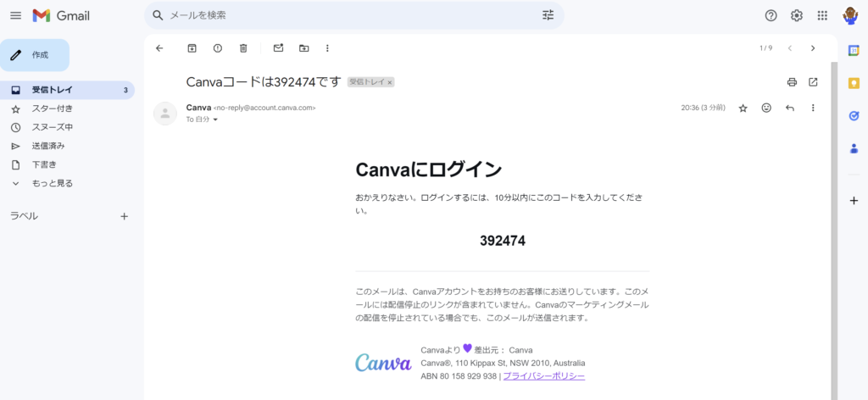Open the main menu hamburger icon

[x=16, y=15]
